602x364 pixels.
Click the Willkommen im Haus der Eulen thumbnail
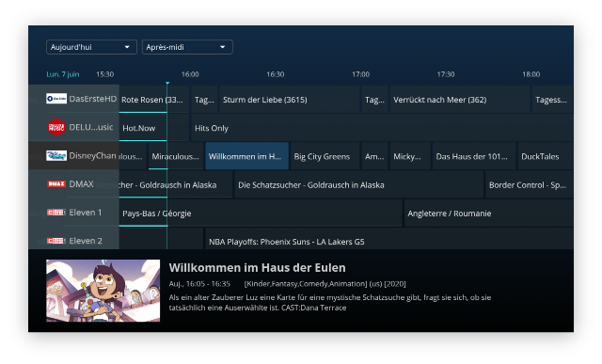pos(103,291)
